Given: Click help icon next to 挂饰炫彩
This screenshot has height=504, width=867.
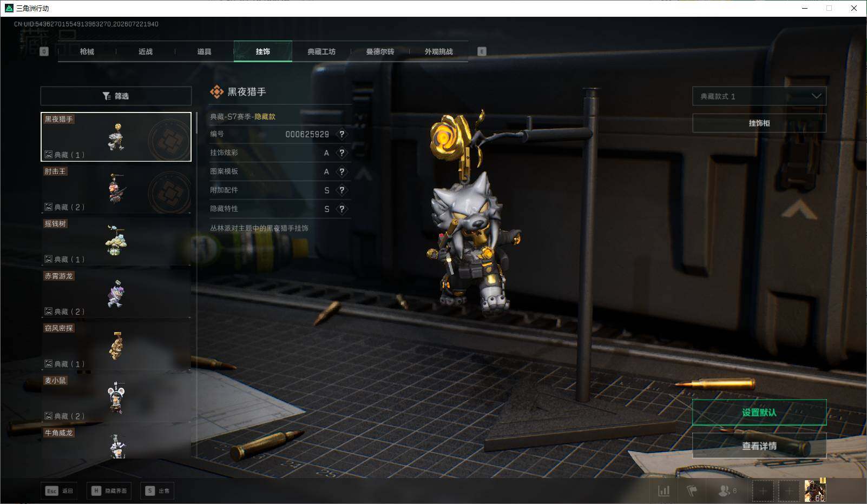Looking at the screenshot, I should tap(341, 153).
